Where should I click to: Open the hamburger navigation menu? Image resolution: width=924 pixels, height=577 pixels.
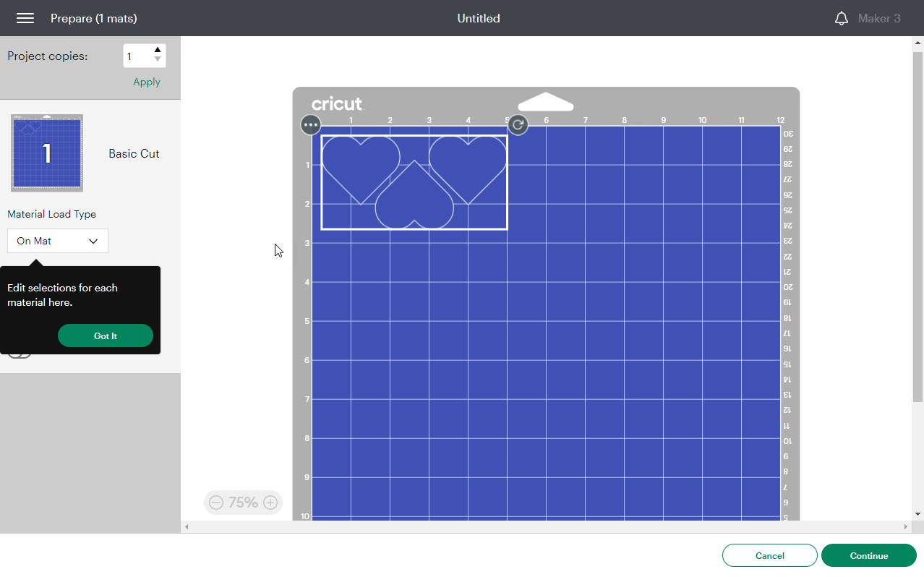click(x=25, y=18)
